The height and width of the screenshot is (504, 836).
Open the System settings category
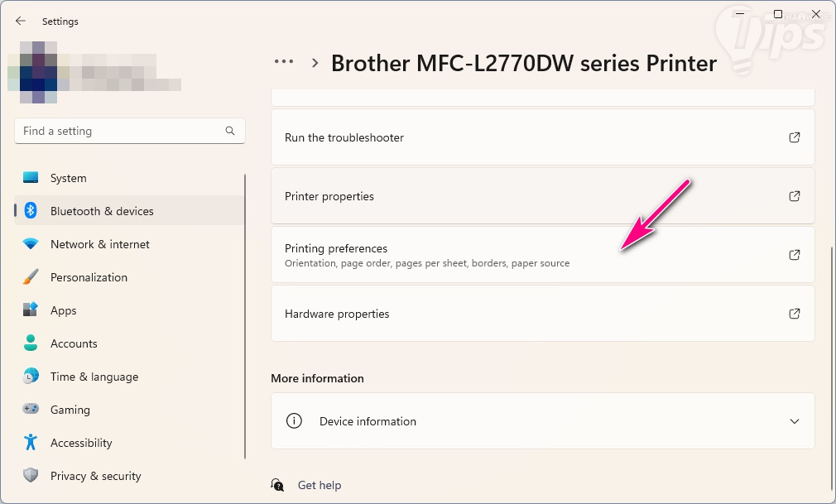click(68, 178)
